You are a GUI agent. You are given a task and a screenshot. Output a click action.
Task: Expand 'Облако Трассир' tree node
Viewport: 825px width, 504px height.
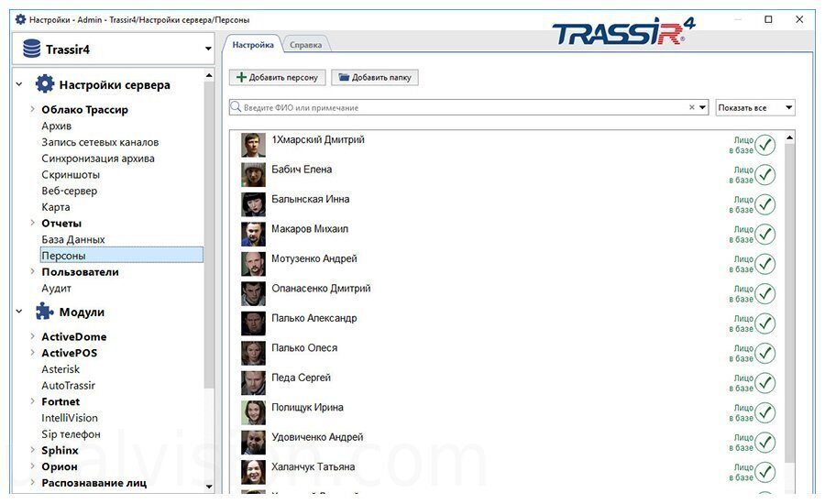32,109
